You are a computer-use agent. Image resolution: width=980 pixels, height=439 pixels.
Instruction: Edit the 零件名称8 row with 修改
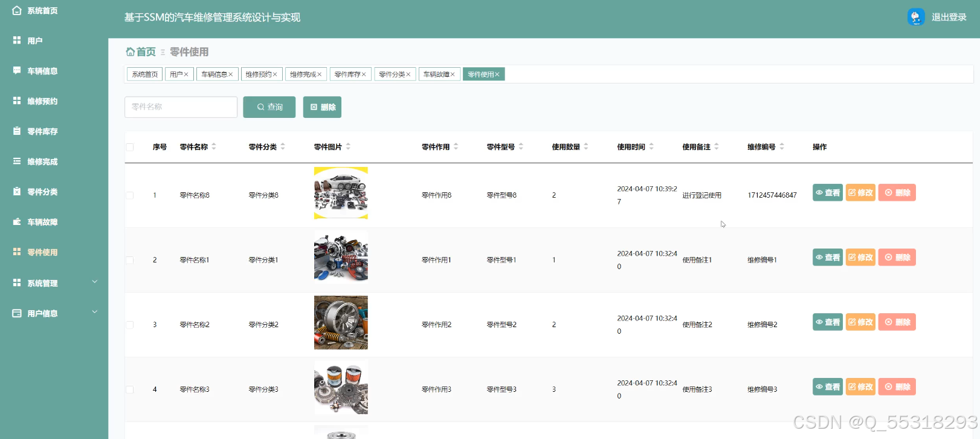pos(860,193)
